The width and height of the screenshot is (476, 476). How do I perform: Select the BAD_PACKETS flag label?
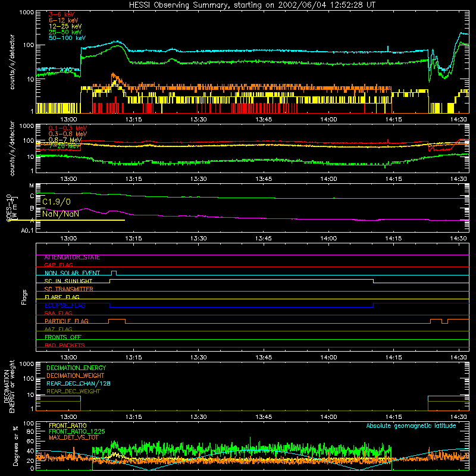pyautogui.click(x=65, y=345)
